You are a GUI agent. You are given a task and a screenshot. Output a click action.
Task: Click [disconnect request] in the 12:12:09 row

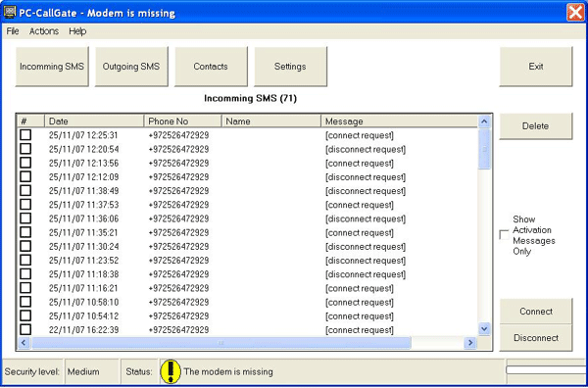click(x=366, y=177)
